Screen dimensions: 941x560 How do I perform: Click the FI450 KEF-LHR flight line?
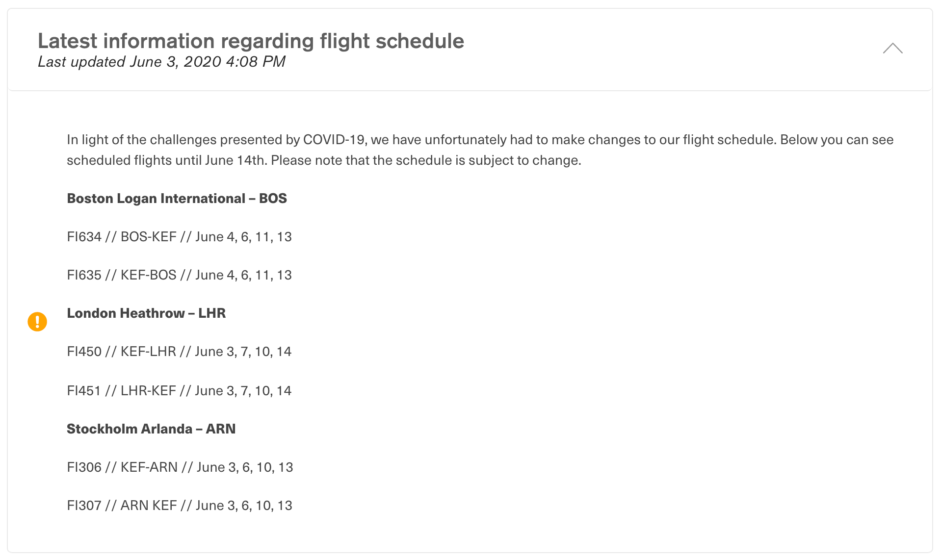click(179, 352)
